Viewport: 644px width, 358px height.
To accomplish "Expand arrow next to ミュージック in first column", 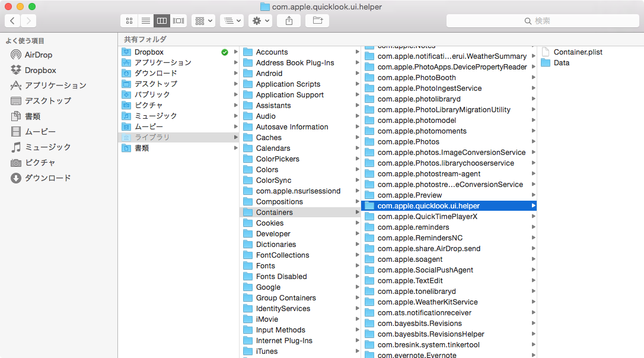I will click(x=236, y=116).
